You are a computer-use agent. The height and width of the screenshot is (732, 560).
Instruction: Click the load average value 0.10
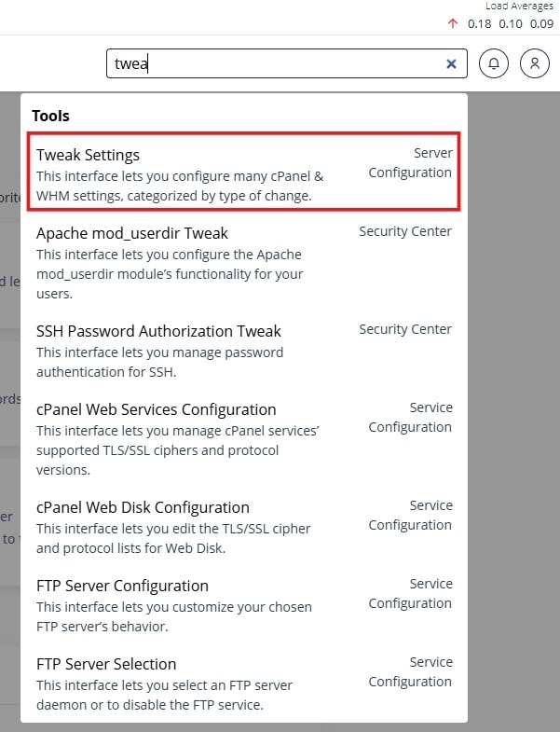coord(511,24)
